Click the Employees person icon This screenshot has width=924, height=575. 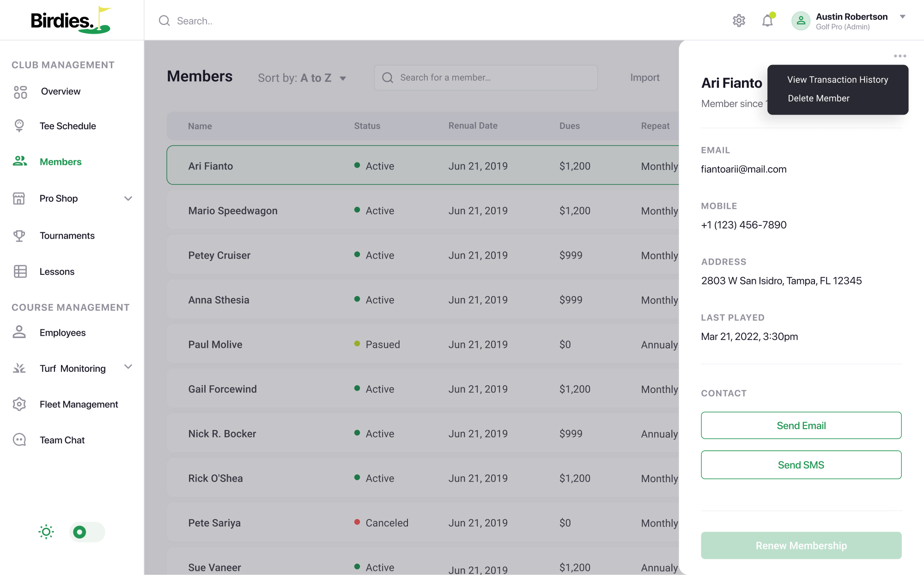[19, 332]
